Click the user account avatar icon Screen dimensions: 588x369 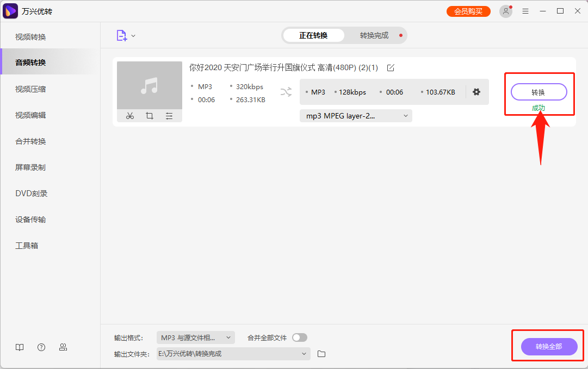coord(505,11)
